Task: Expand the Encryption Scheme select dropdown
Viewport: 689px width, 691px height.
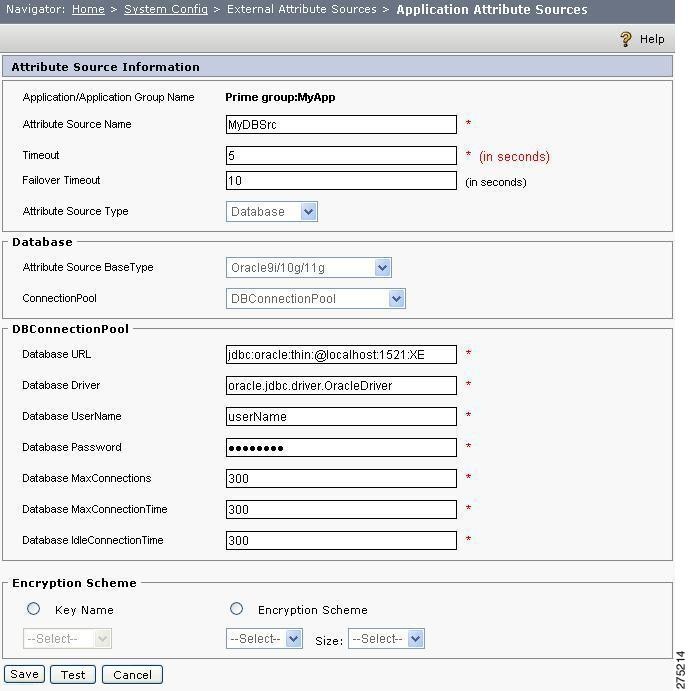Action: pyautogui.click(x=264, y=639)
